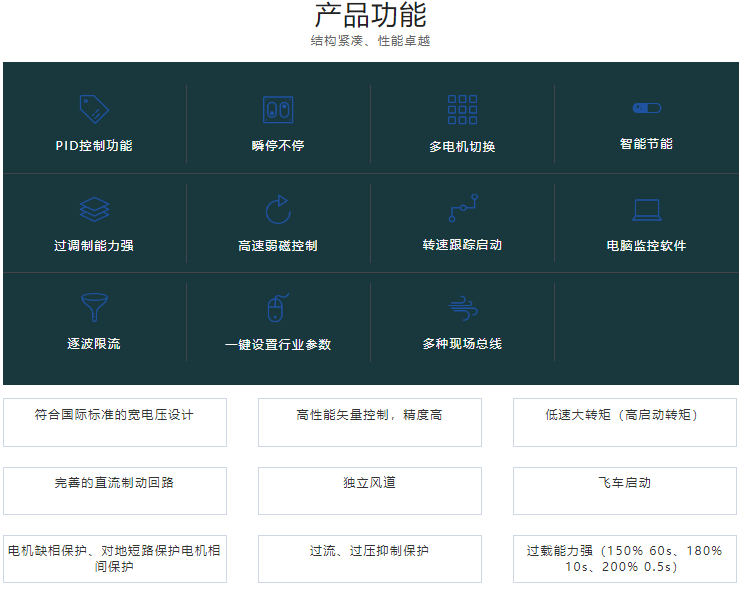Click the path nodes icon above 转速跟踪启动
The height and width of the screenshot is (591, 739).
(x=462, y=208)
